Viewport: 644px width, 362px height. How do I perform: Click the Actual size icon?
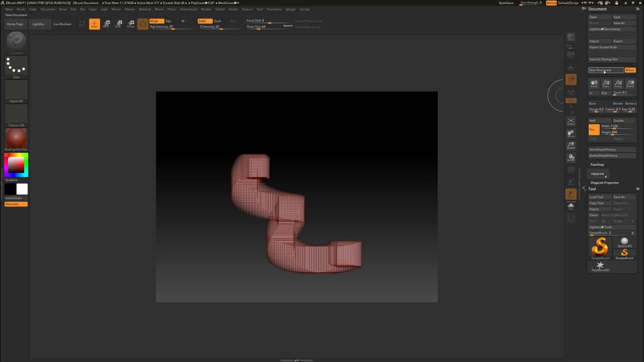(x=618, y=83)
